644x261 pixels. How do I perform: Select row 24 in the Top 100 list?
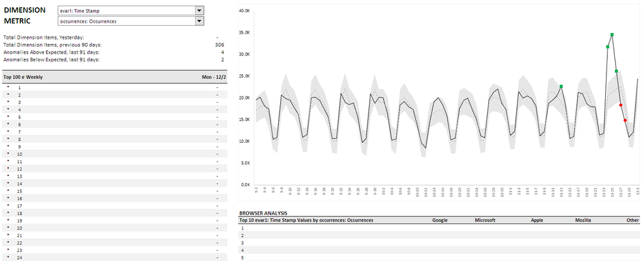tap(115, 257)
